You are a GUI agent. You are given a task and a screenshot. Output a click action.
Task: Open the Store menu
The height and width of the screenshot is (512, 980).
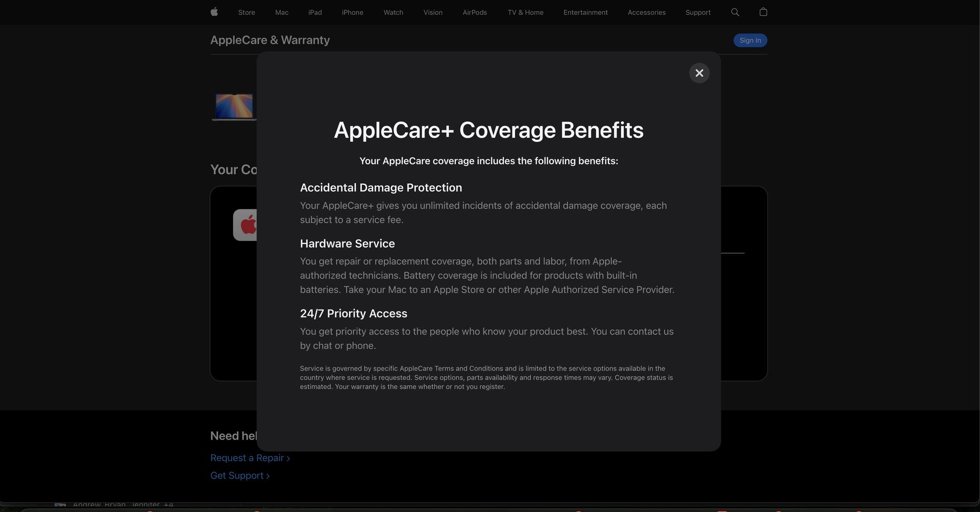pyautogui.click(x=247, y=12)
